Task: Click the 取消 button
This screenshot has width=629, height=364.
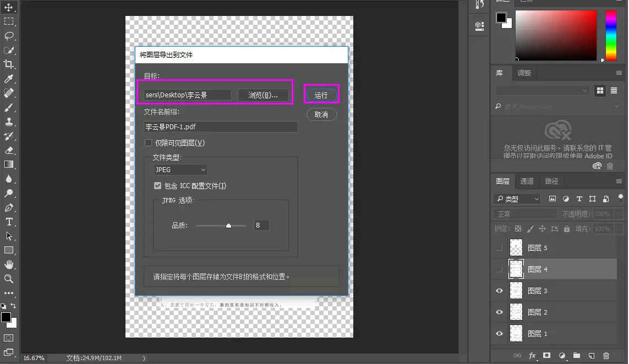Action: coord(321,115)
